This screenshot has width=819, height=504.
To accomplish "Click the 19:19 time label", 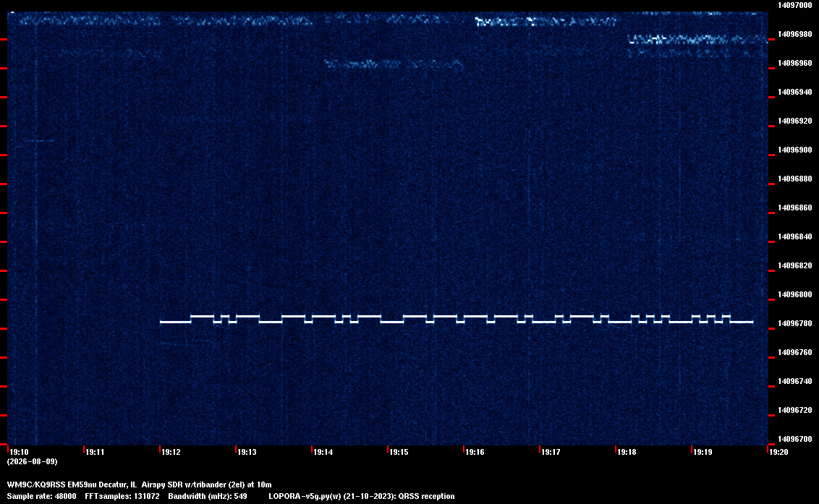I will coord(703,452).
